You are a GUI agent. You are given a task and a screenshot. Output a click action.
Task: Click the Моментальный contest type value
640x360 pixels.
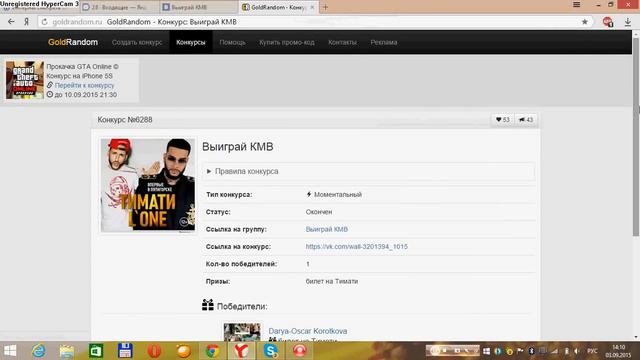pos(338,195)
